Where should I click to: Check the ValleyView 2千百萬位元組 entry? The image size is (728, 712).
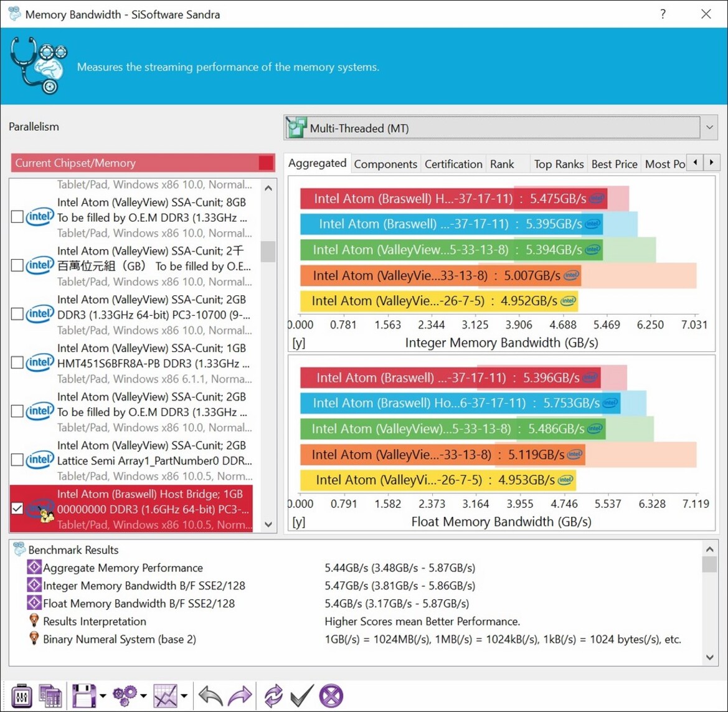pos(17,265)
